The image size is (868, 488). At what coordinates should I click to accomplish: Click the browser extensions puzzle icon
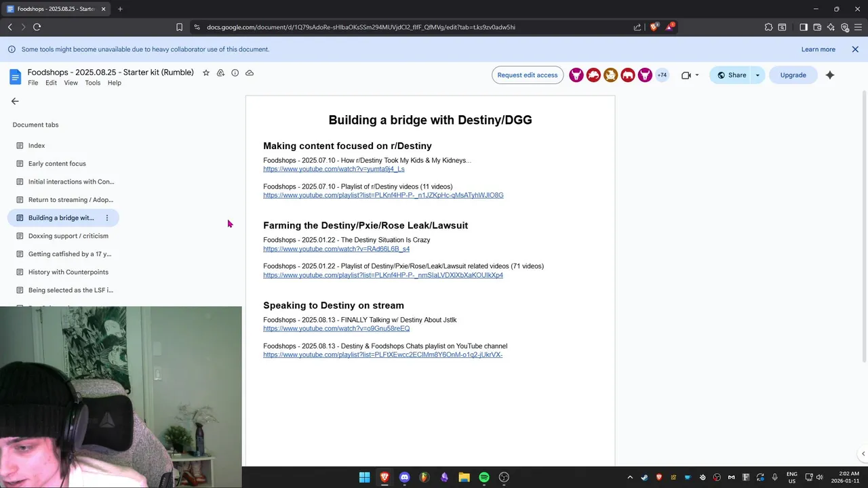tap(768, 27)
